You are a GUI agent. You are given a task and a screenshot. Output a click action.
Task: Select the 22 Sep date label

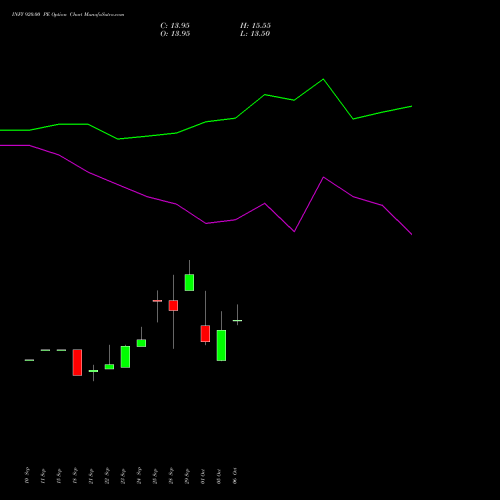coord(107,475)
